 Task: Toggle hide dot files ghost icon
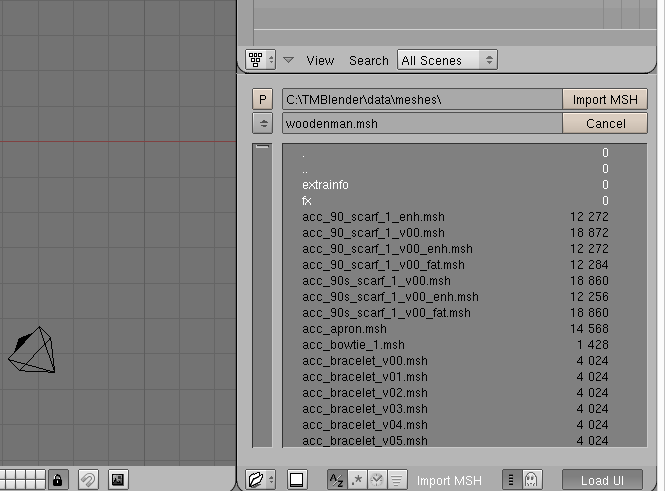coord(532,480)
